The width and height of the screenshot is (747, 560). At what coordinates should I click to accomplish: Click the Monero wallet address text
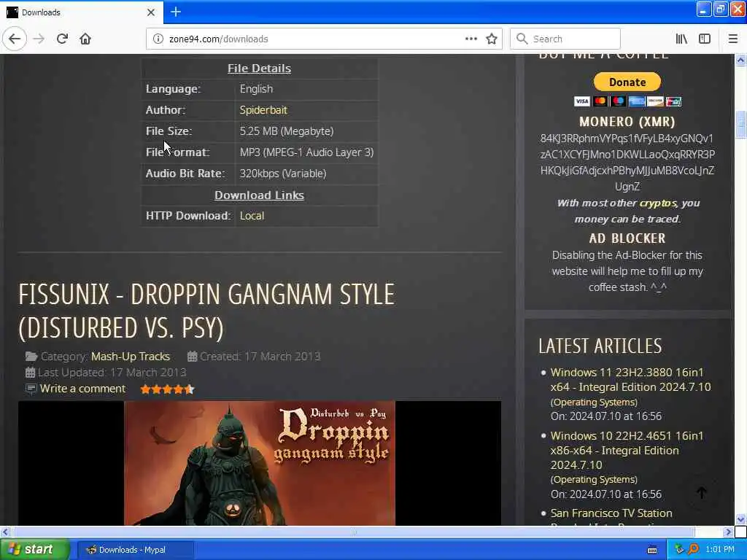627,163
